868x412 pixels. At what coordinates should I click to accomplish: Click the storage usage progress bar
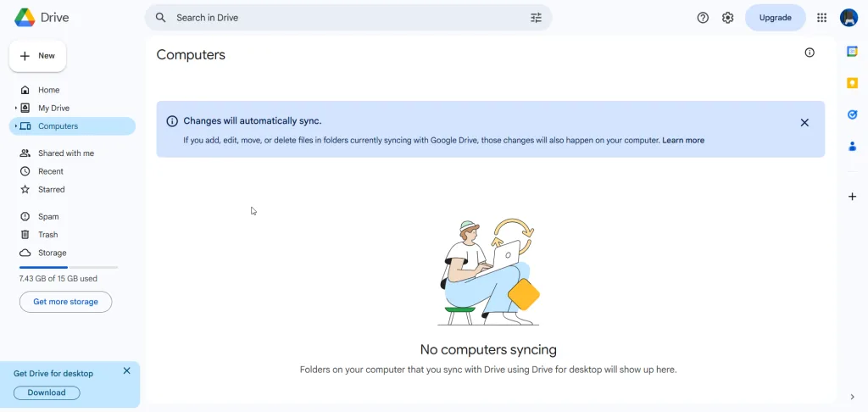click(69, 268)
